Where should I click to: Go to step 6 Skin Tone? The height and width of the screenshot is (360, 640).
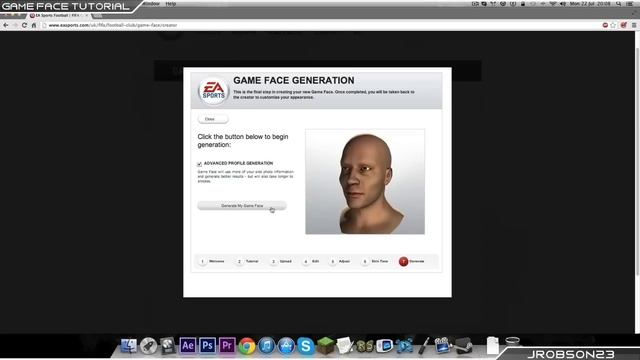click(375, 261)
